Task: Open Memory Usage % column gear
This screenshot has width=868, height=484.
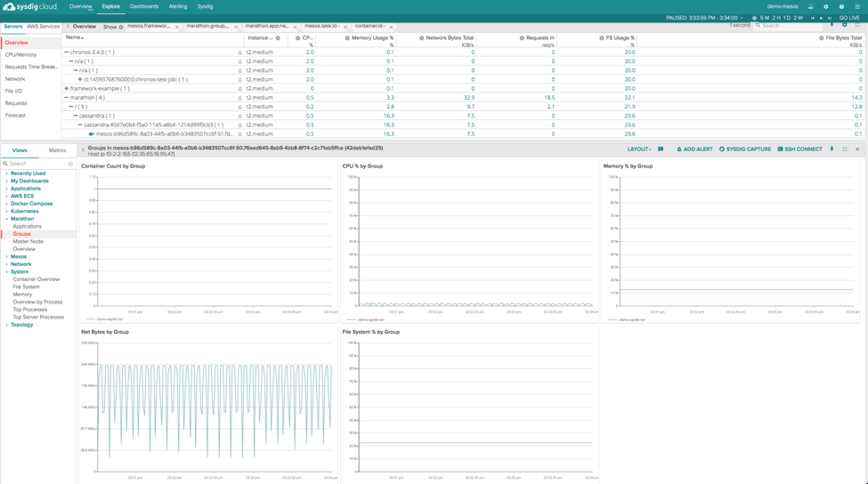Action: pos(347,38)
